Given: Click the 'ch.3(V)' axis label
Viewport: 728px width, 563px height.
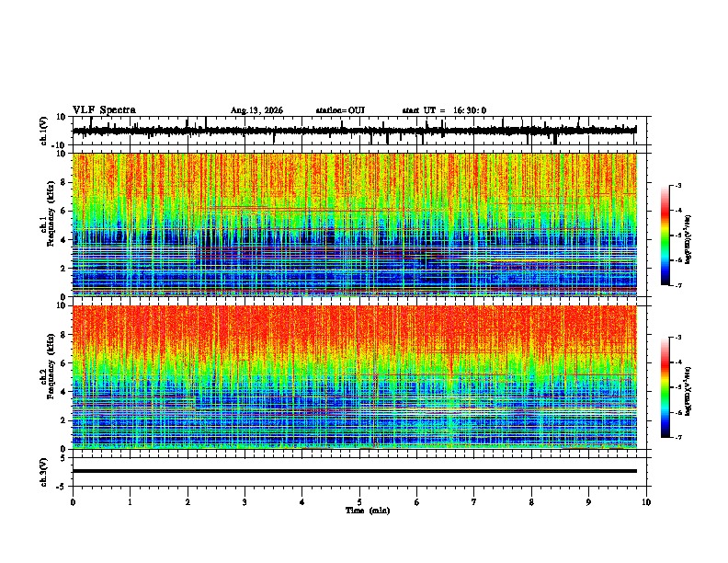Looking at the screenshot, I should click(44, 472).
